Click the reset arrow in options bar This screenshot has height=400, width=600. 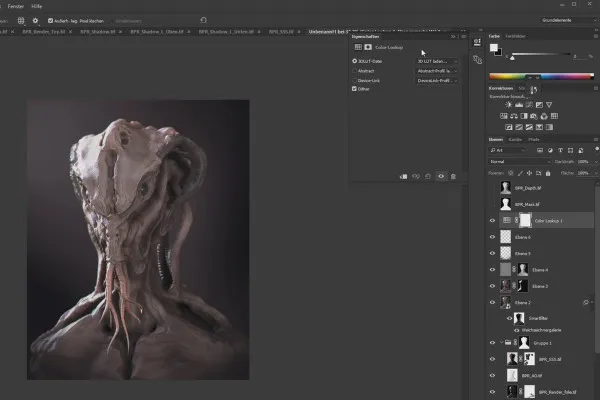click(204, 20)
